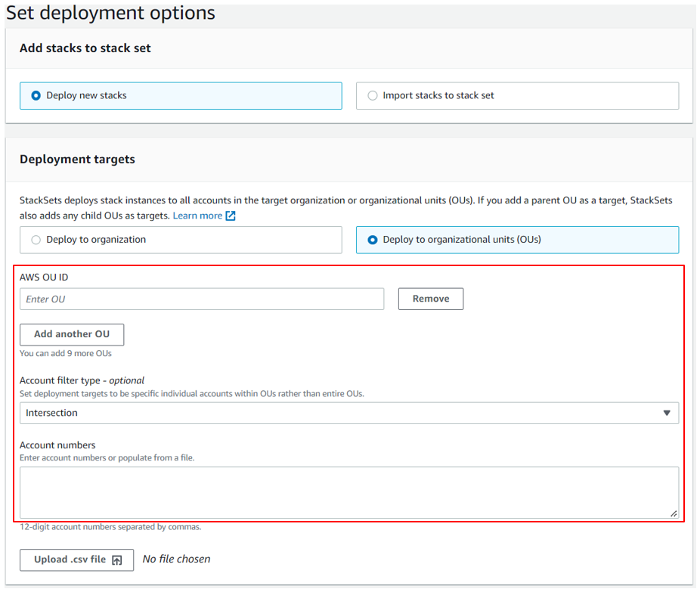Change the Intersection filter selection
700x592 pixels.
tap(350, 413)
